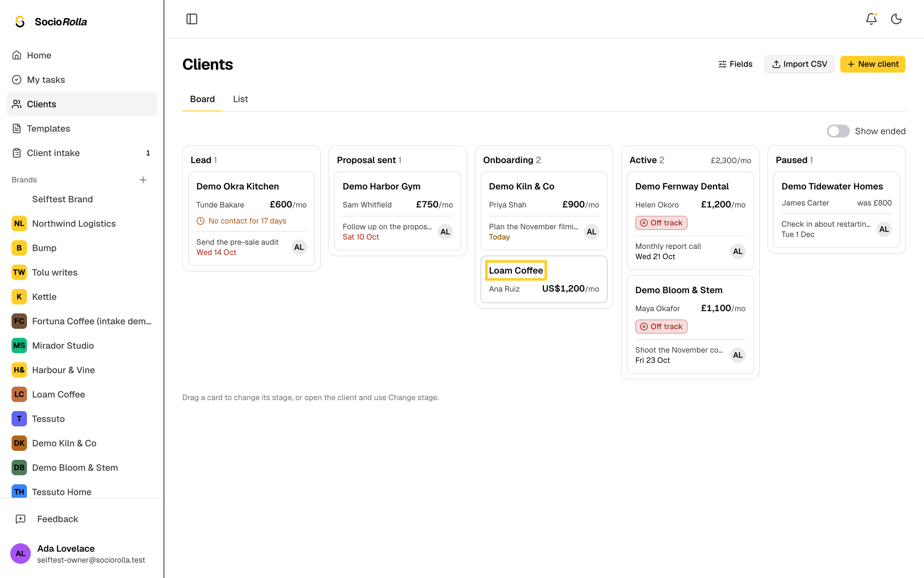Open Demo Fernway Dental card title
The image size is (924, 578).
tap(681, 186)
